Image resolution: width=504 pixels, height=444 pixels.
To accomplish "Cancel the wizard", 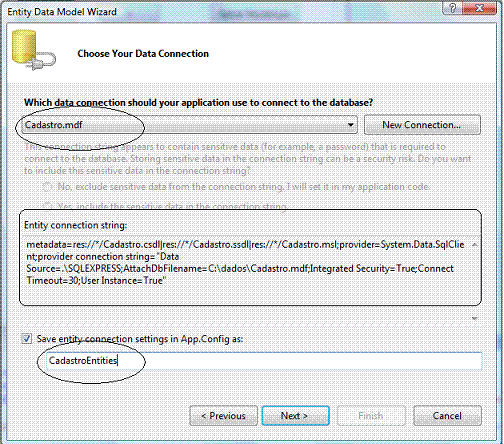I will [447, 416].
